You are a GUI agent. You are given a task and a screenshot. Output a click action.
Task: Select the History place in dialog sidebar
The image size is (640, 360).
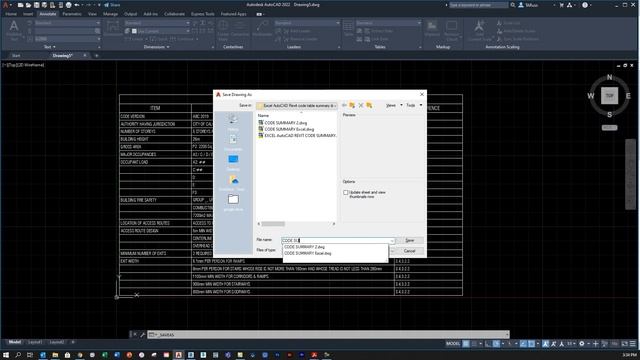233,122
